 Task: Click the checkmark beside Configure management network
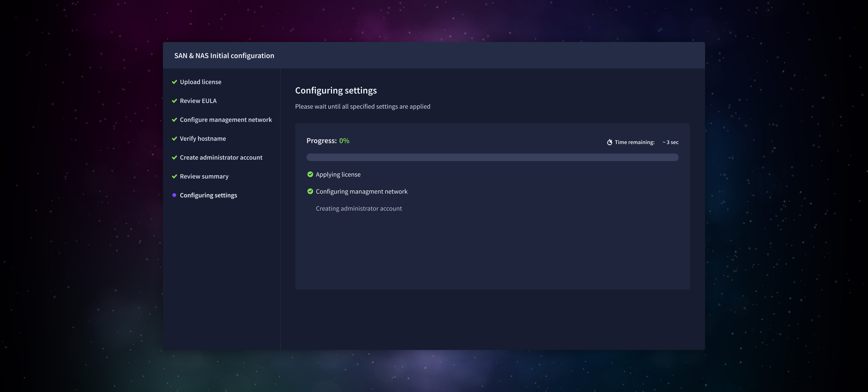coord(174,120)
